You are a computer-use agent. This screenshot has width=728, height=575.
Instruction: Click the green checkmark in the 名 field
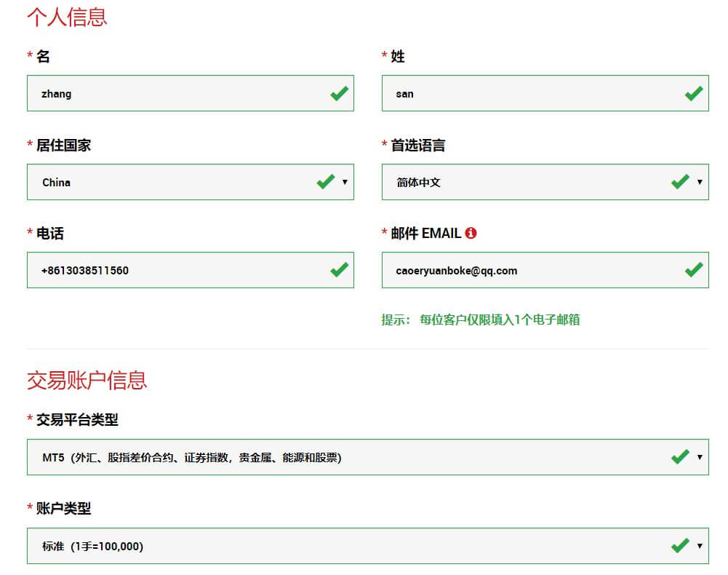pyautogui.click(x=340, y=93)
